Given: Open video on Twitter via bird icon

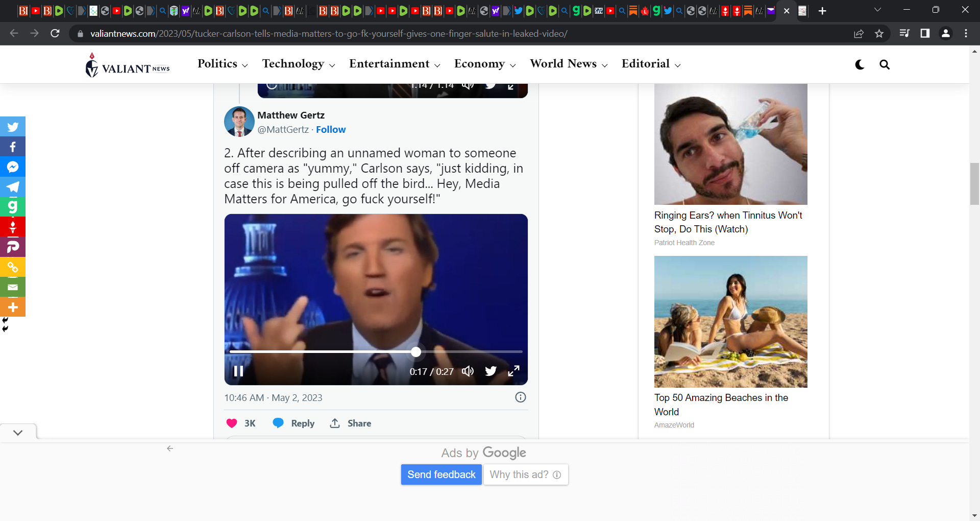Looking at the screenshot, I should [x=491, y=371].
